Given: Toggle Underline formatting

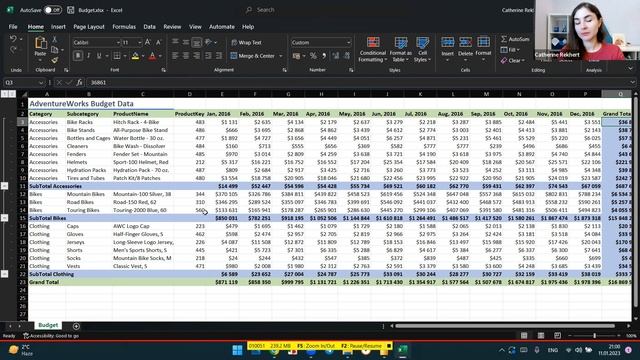Looking at the screenshot, I should pos(99,56).
